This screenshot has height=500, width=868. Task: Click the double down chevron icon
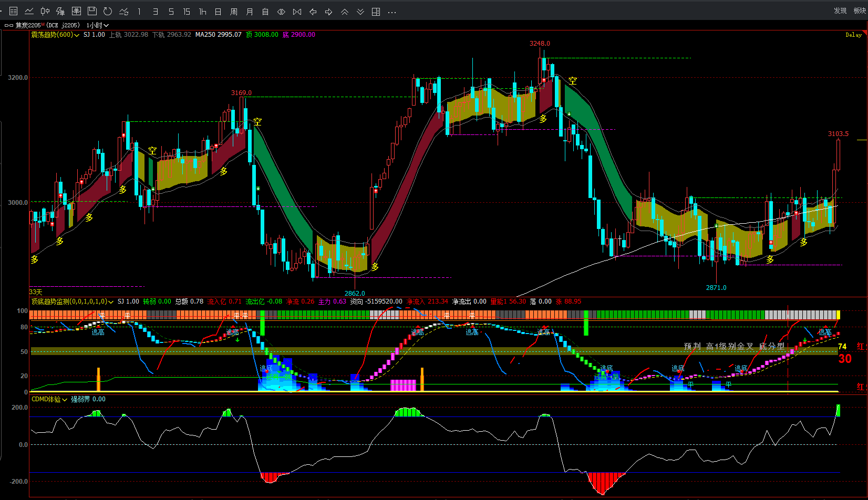coord(360,11)
